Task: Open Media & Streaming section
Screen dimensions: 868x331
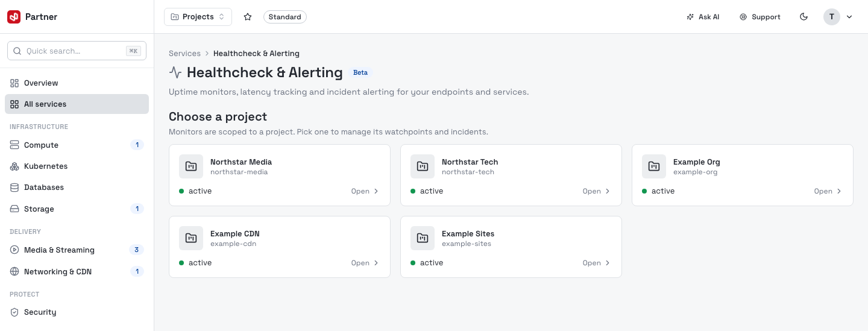Action: [x=77, y=250]
